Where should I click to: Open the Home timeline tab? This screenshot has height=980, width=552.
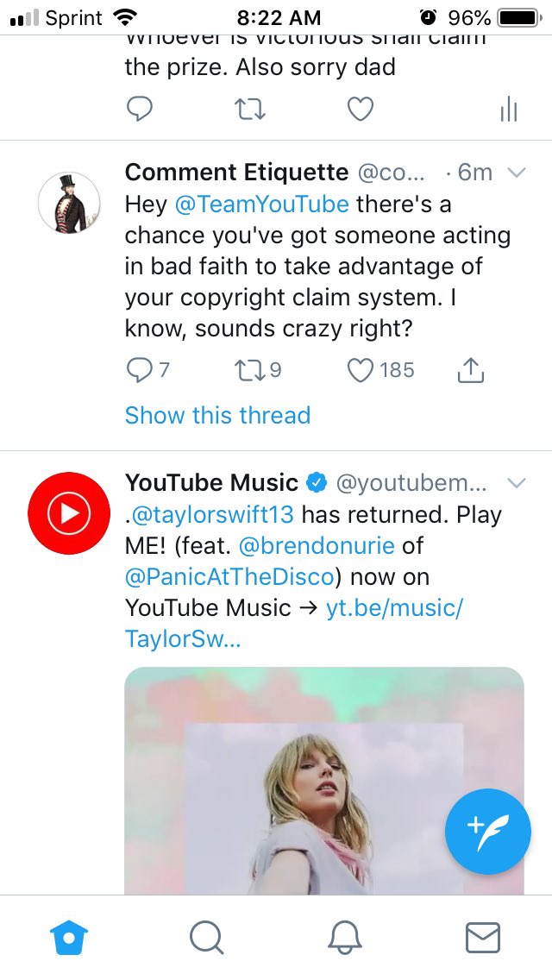[70, 937]
